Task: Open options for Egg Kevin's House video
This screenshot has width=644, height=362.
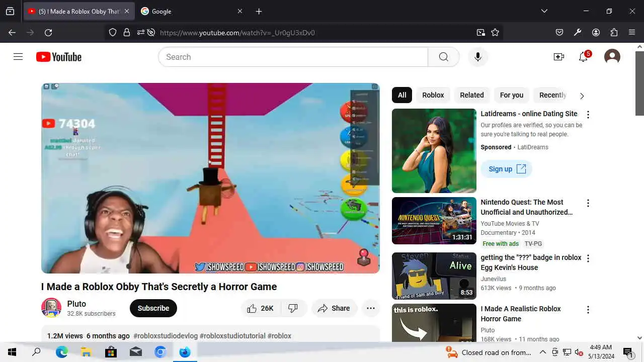Action: [588, 258]
